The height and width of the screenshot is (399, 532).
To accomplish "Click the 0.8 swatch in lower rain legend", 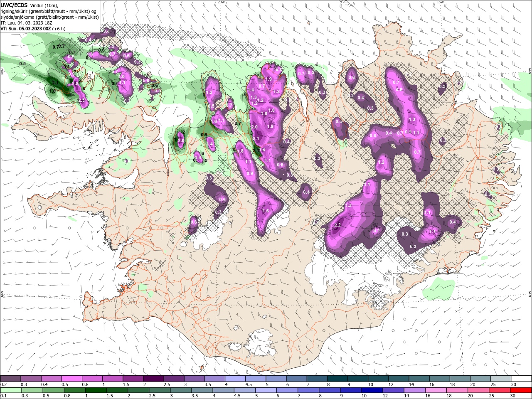I will point(74,390).
